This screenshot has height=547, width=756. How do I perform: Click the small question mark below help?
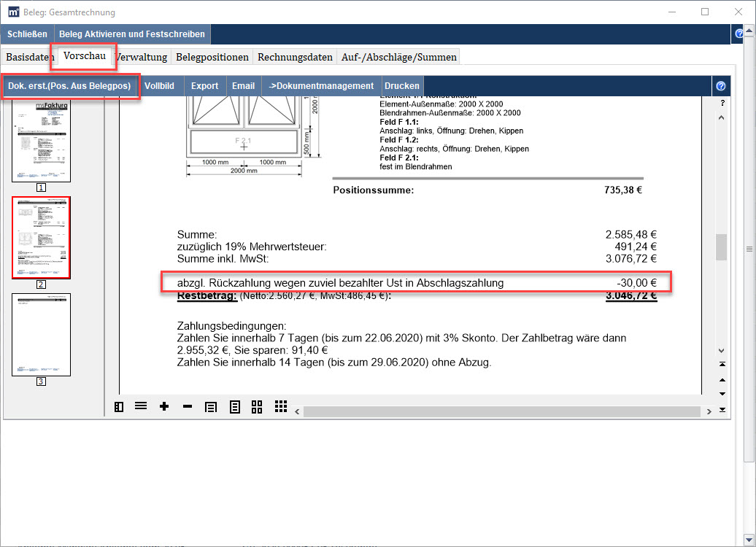722,103
